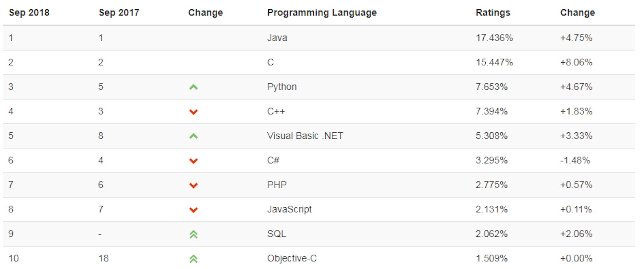Click the red down arrow for JavaScript
644x269 pixels.
194,210
